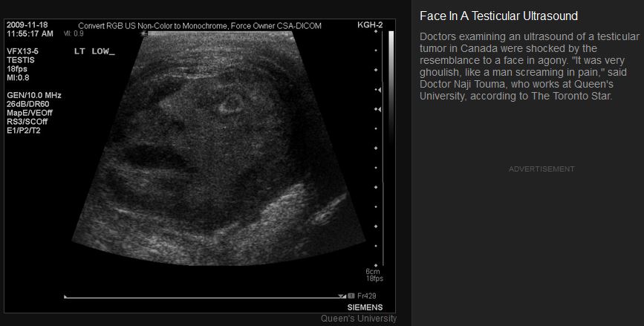Image resolution: width=644 pixels, height=326 pixels.
Task: Click the lower focal zone arrow marker
Action: [x=378, y=109]
